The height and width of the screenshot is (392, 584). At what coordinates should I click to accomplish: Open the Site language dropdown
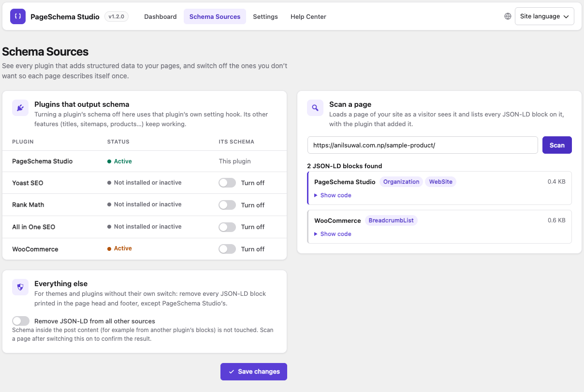point(544,16)
